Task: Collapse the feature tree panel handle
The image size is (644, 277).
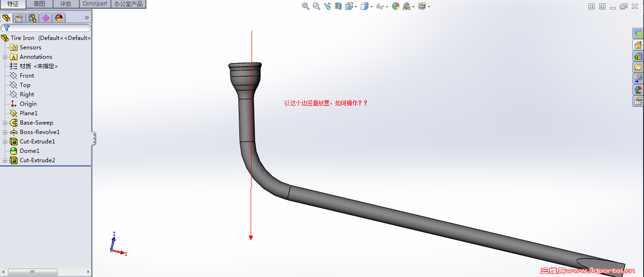Action: (x=94, y=138)
